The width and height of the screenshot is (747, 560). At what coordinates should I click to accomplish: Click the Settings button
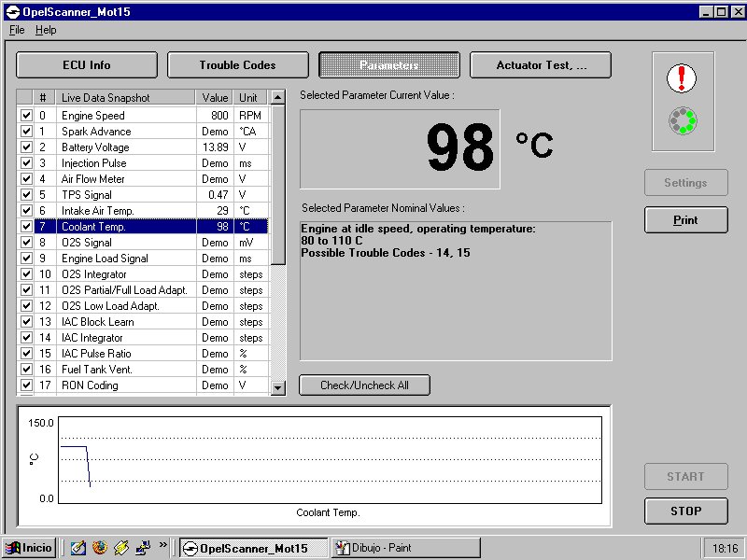686,182
